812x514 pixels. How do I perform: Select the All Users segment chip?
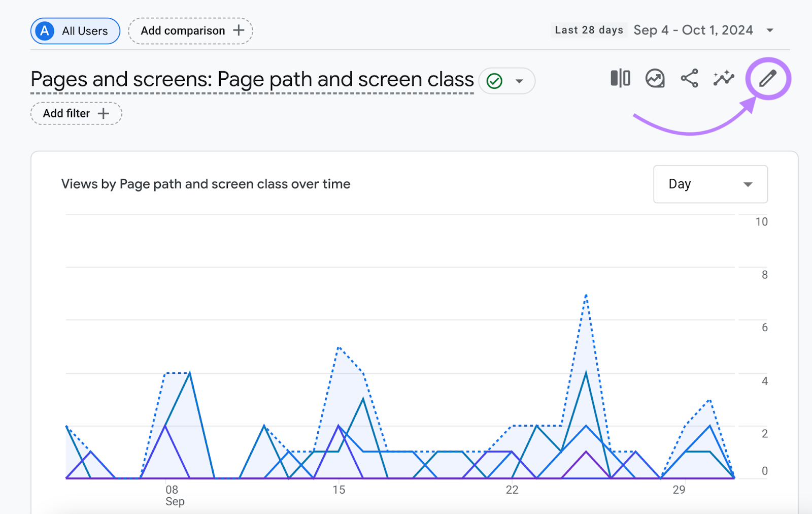tap(76, 31)
